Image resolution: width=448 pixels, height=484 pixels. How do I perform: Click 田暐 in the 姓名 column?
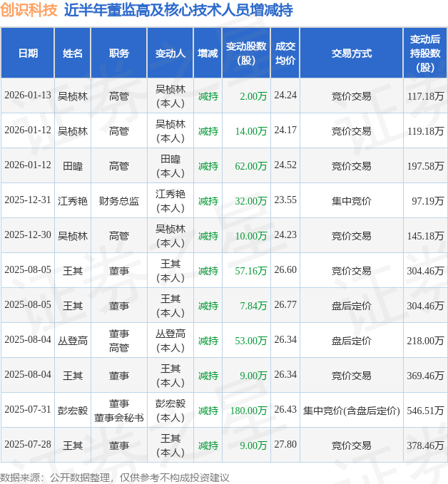click(x=73, y=166)
